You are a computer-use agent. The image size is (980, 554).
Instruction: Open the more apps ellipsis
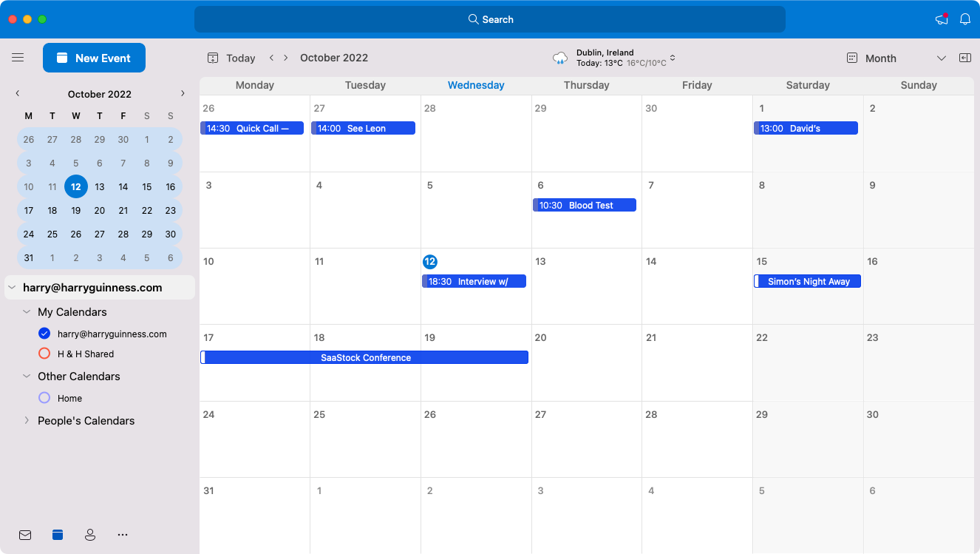point(123,535)
